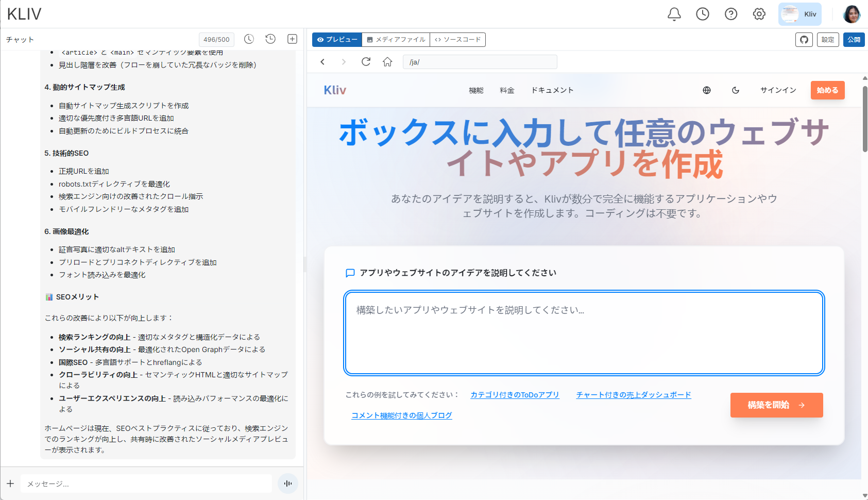Click the chat clock icon beside 496/500

click(249, 39)
